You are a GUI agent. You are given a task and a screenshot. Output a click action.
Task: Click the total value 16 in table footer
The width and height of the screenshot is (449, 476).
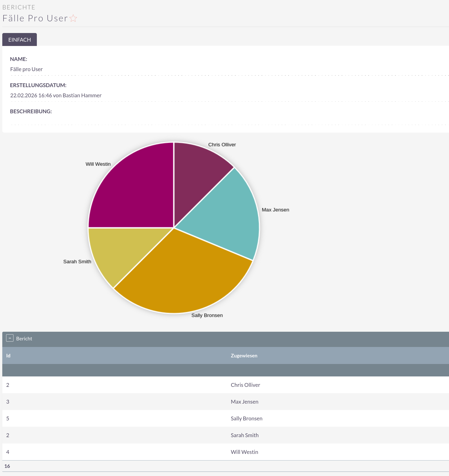[7, 466]
